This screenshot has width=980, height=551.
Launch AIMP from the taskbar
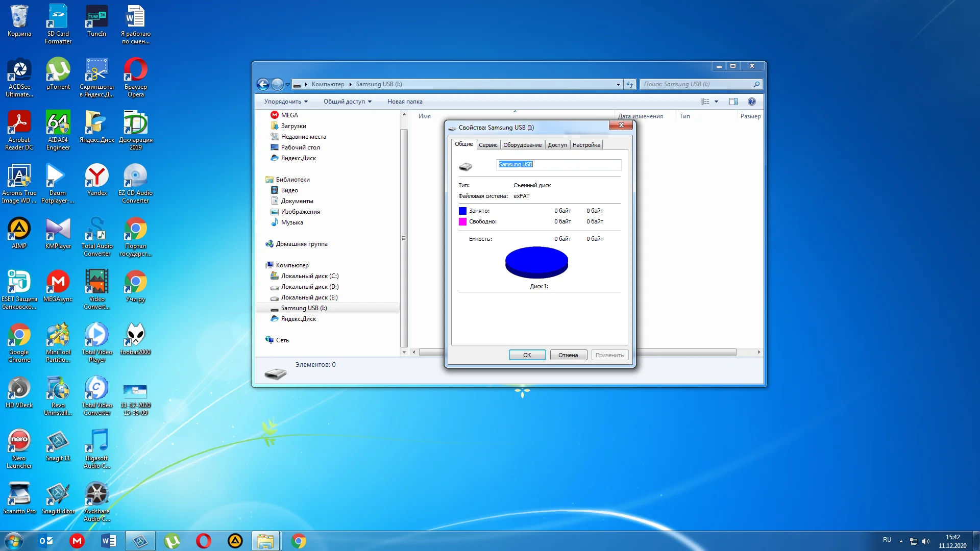[x=235, y=541]
